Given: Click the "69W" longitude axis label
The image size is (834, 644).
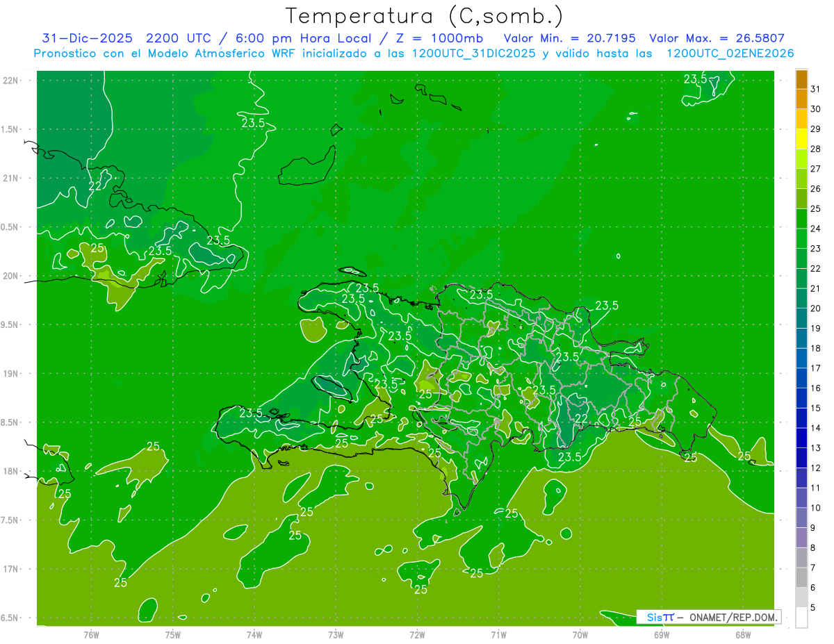Looking at the screenshot, I should coord(661,634).
